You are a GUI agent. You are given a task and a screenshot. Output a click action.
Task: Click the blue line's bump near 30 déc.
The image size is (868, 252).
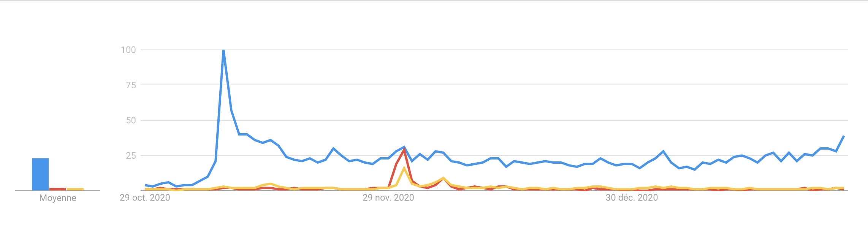coord(663,152)
